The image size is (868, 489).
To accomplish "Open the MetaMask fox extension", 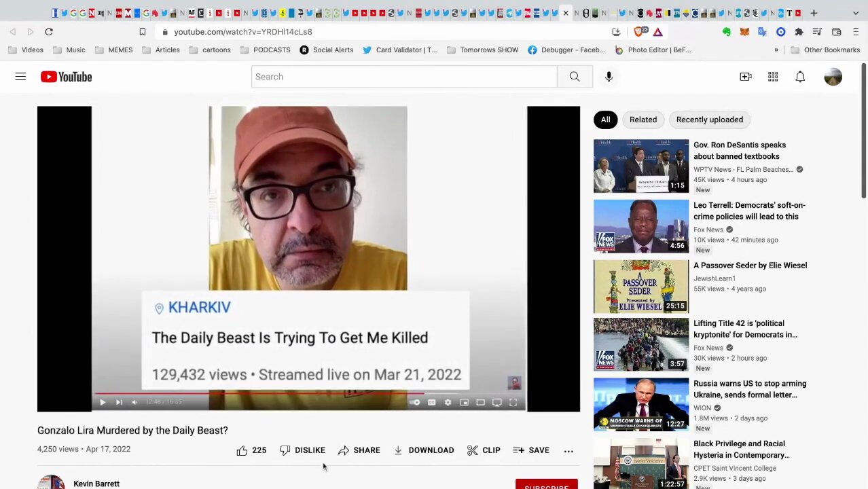I will coord(744,32).
